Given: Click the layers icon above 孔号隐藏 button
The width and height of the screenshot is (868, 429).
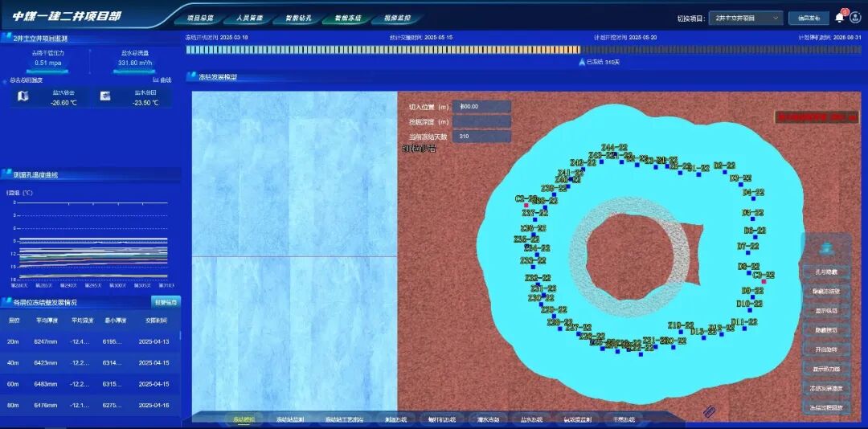Looking at the screenshot, I should [x=826, y=248].
